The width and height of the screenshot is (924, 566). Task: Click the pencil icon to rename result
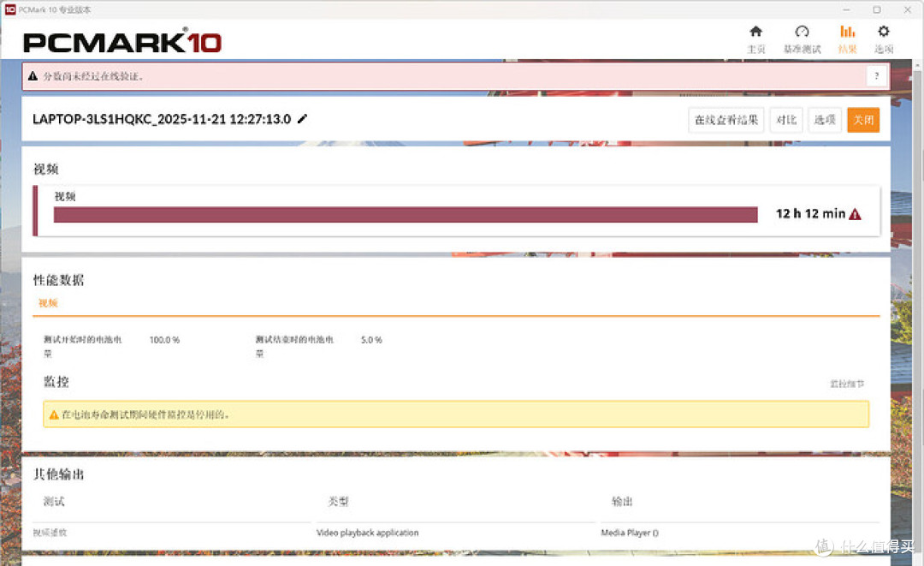[x=302, y=119]
